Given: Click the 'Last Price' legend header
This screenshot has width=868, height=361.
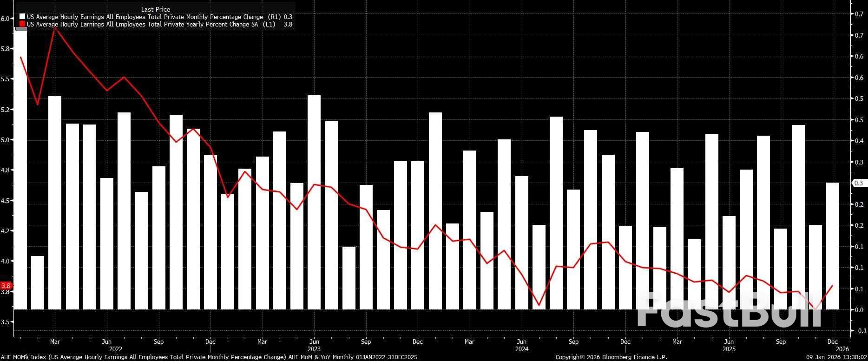Looking at the screenshot, I should click(155, 9).
